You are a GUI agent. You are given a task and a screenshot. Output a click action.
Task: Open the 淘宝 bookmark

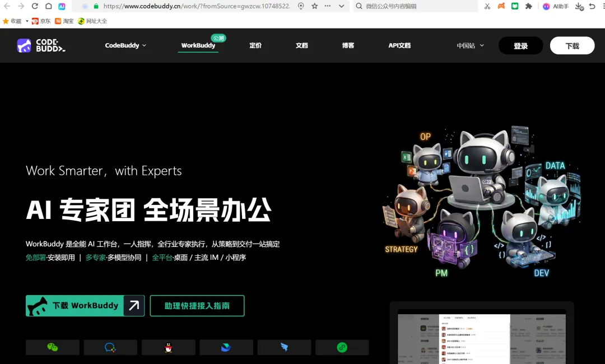point(64,21)
